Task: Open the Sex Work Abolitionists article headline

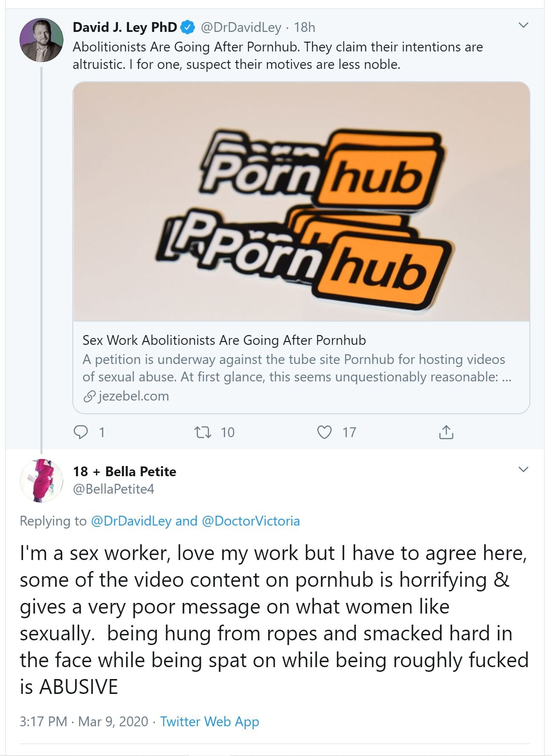Action: 224,340
